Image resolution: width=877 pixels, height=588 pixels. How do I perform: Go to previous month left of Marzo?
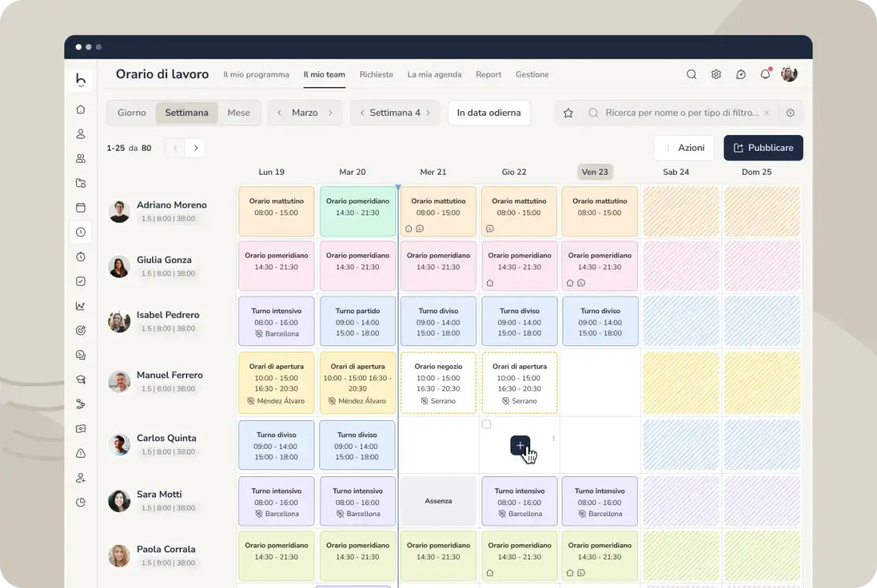pos(280,113)
